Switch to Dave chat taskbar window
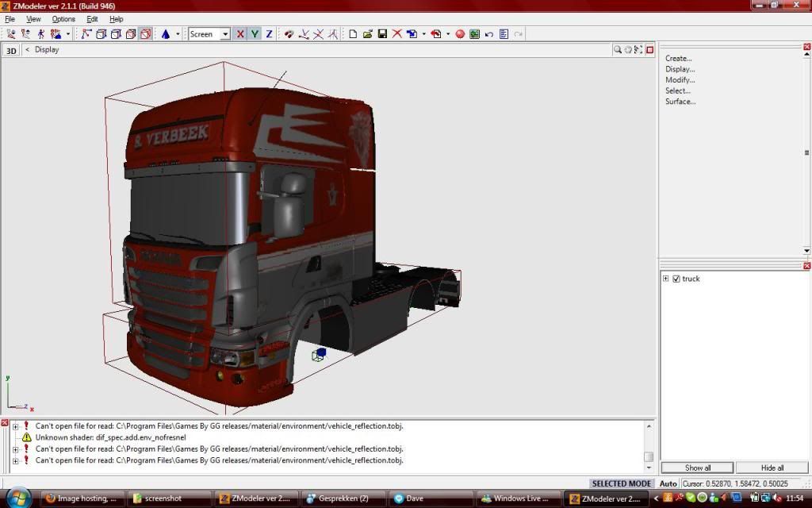 click(431, 498)
